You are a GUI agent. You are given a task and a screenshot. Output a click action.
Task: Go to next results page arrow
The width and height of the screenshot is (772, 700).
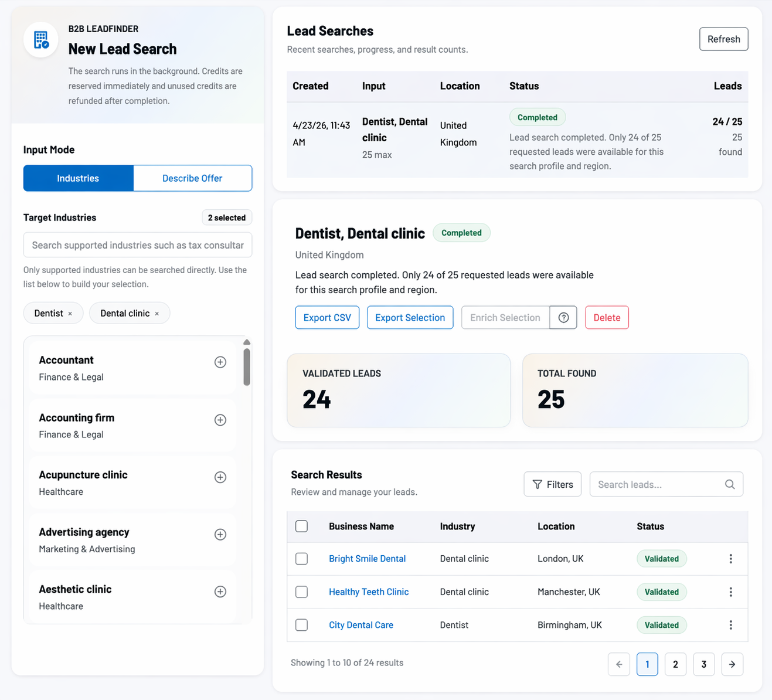click(x=732, y=664)
